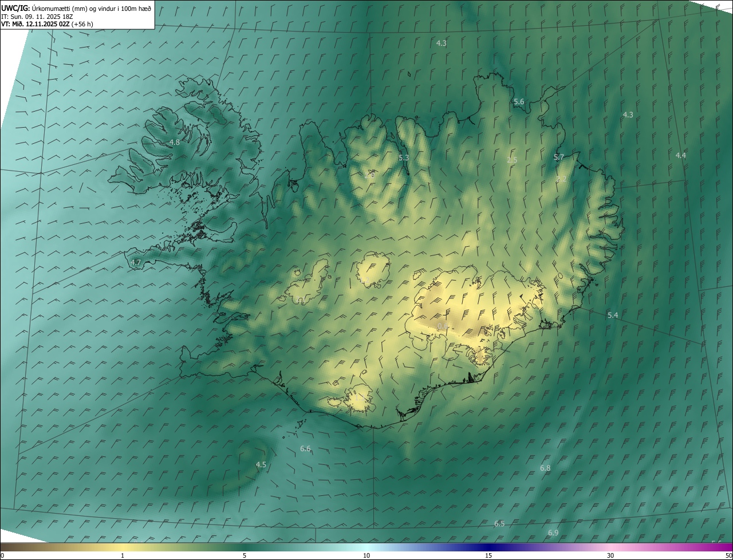Select the 1 tick label on the colour scale
Screen dimensions: 733x560
123,555
